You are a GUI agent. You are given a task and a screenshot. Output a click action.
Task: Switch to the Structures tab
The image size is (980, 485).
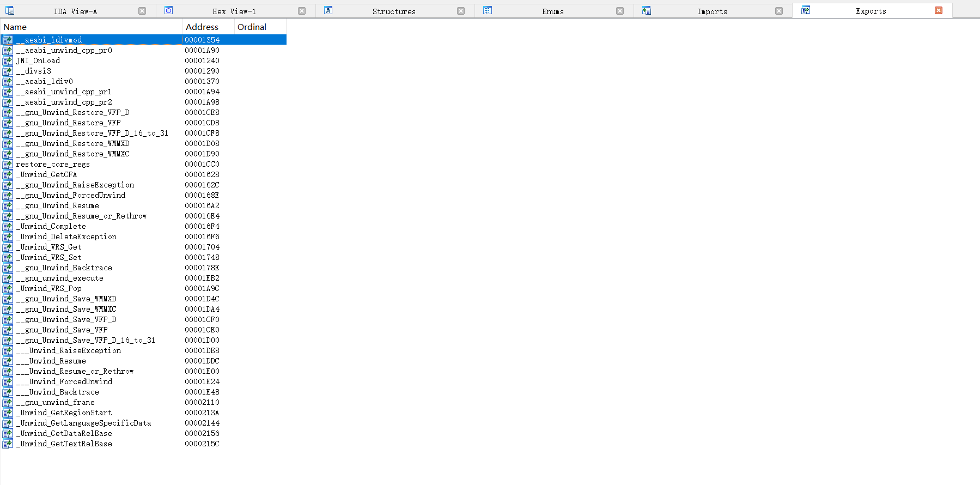point(393,11)
